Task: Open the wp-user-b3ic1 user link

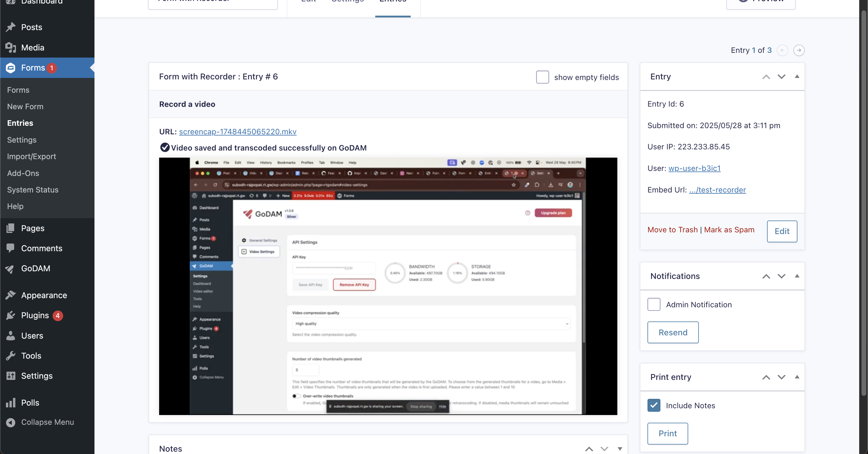Action: 694,168
